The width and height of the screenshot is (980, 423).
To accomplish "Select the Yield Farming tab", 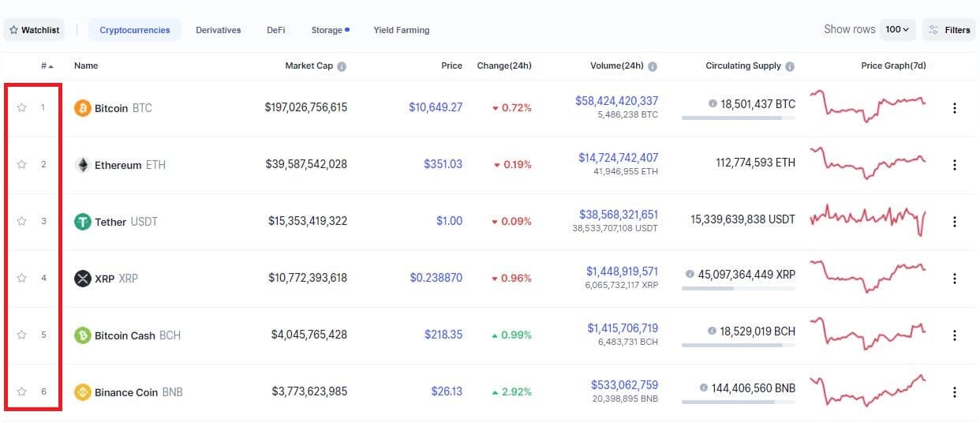I will (402, 30).
